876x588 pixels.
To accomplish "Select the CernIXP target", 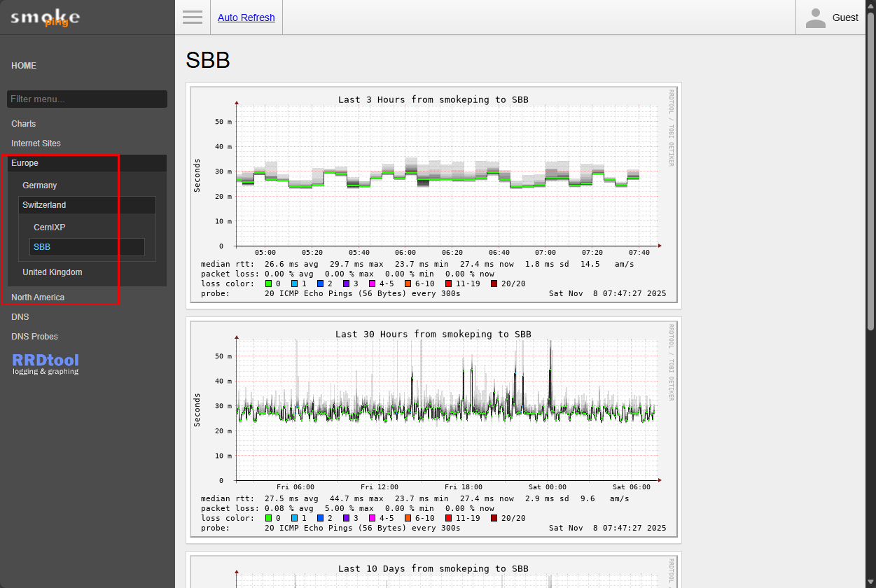I will pos(49,227).
